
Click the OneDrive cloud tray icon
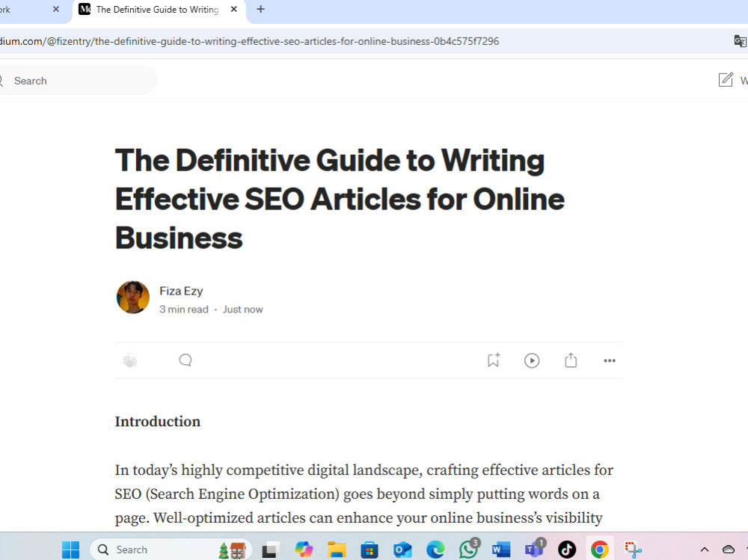tap(728, 550)
